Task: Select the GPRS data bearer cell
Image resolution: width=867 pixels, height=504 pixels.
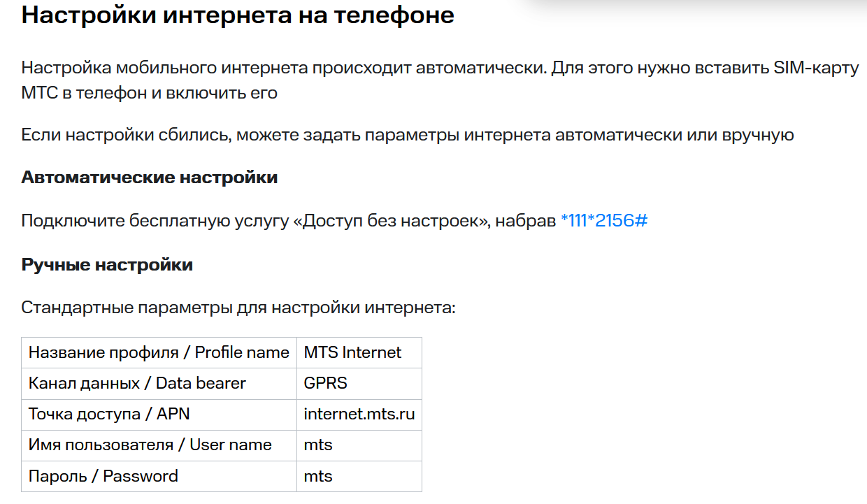Action: 359,384
